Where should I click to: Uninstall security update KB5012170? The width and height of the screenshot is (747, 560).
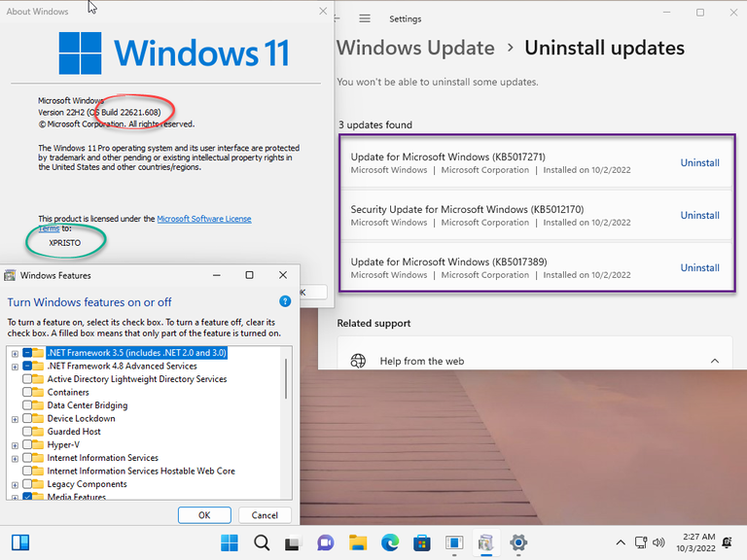coord(700,215)
